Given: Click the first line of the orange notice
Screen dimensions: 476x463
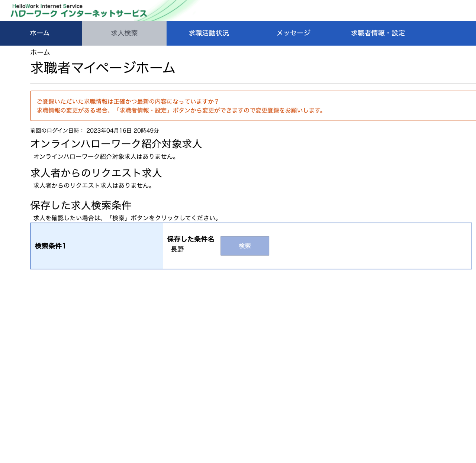Looking at the screenshot, I should 128,101.
